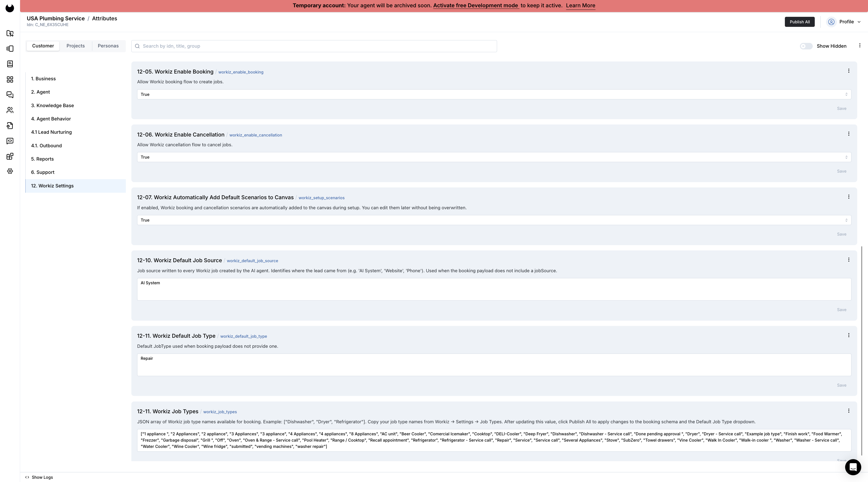Image resolution: width=868 pixels, height=482 pixels.
Task: Select the 12. Workiz Settings group
Action: tap(76, 186)
